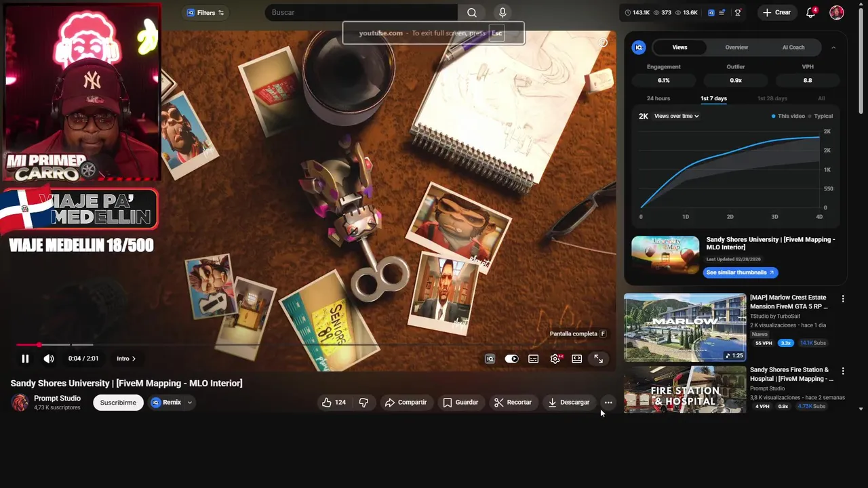The height and width of the screenshot is (488, 868).
Task: Click the 55 VPH badge on Marlow video
Action: (x=764, y=343)
